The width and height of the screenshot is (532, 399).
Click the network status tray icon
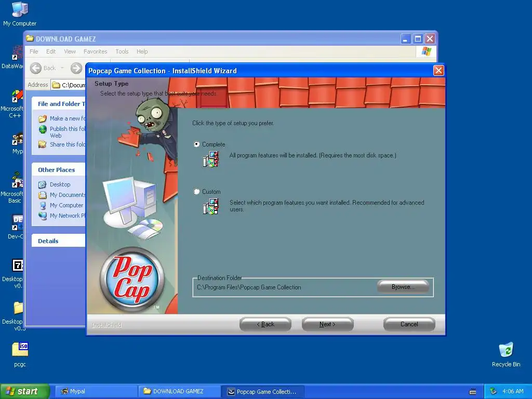tap(493, 392)
